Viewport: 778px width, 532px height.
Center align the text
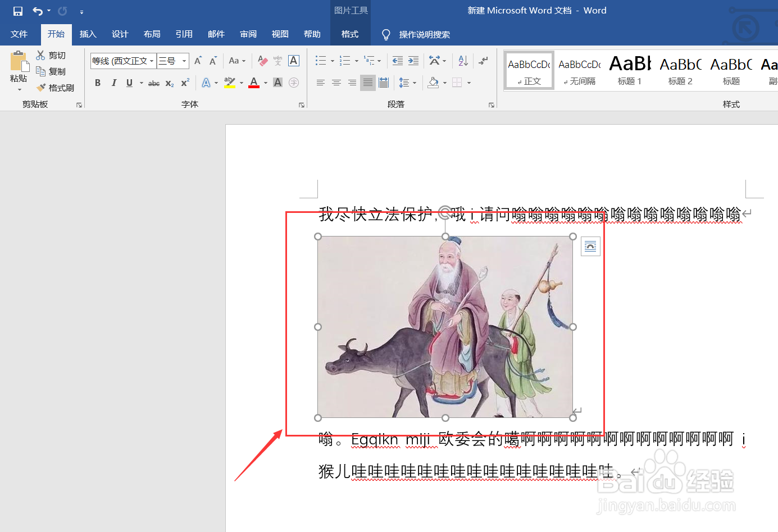(336, 83)
